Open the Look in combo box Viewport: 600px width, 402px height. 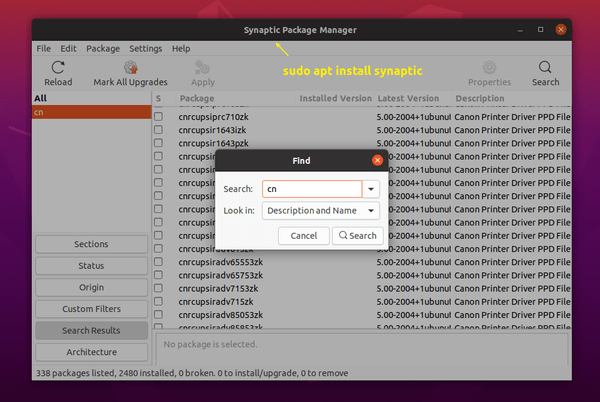tap(321, 211)
